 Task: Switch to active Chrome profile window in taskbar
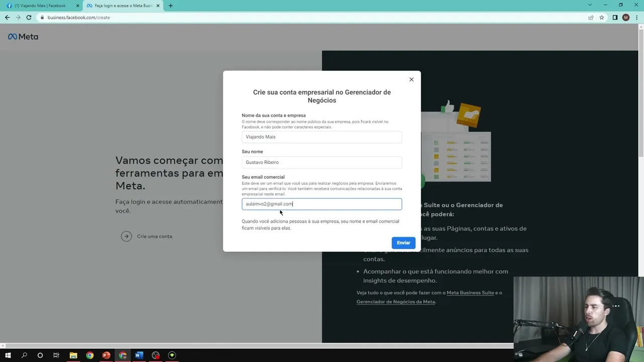pyautogui.click(x=123, y=355)
